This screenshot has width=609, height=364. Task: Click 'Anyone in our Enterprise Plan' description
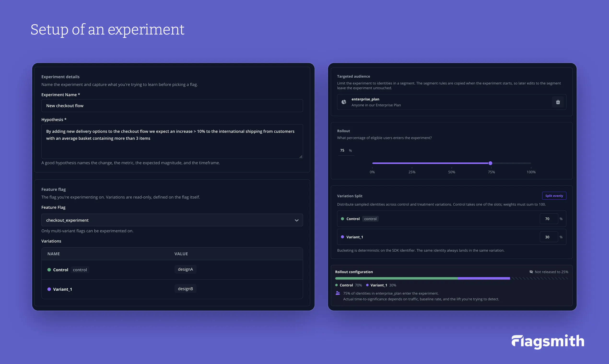[x=376, y=105]
